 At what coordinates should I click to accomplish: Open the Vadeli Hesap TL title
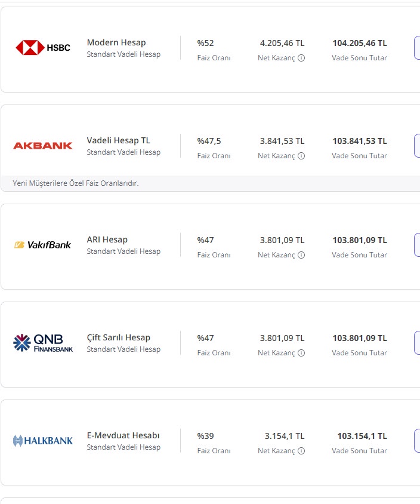[x=119, y=140]
